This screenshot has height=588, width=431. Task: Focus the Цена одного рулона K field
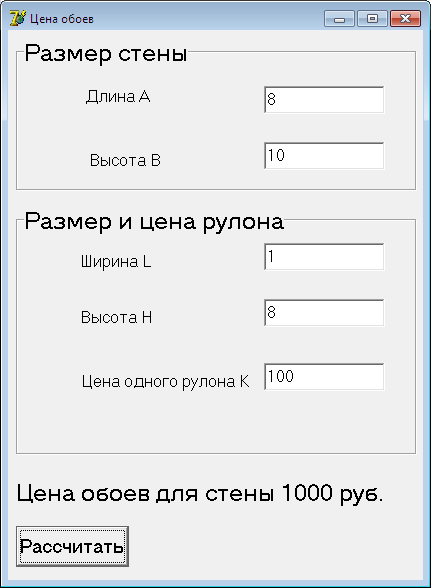324,376
